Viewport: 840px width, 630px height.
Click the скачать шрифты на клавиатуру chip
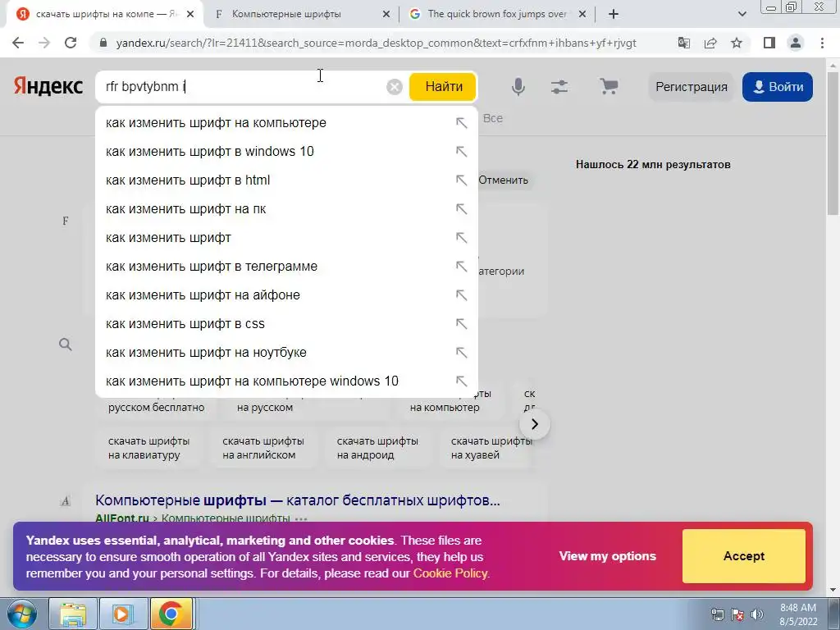(149, 448)
